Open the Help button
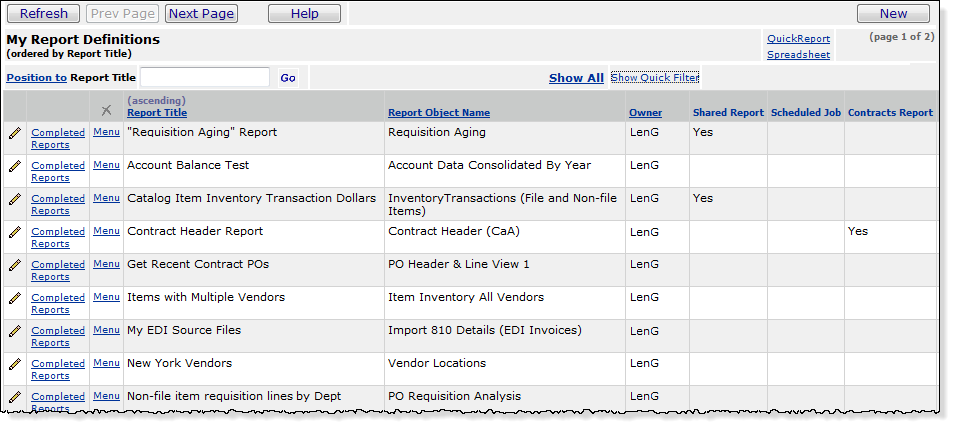 (x=304, y=13)
